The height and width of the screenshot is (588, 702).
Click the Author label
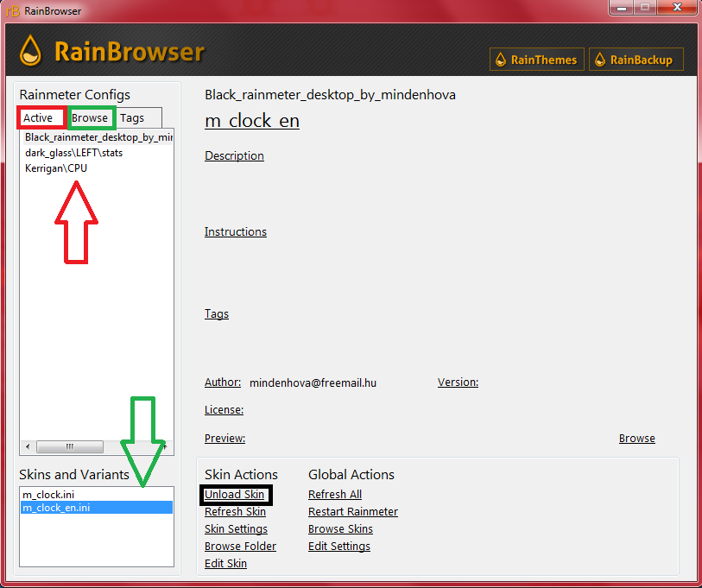pyautogui.click(x=223, y=383)
